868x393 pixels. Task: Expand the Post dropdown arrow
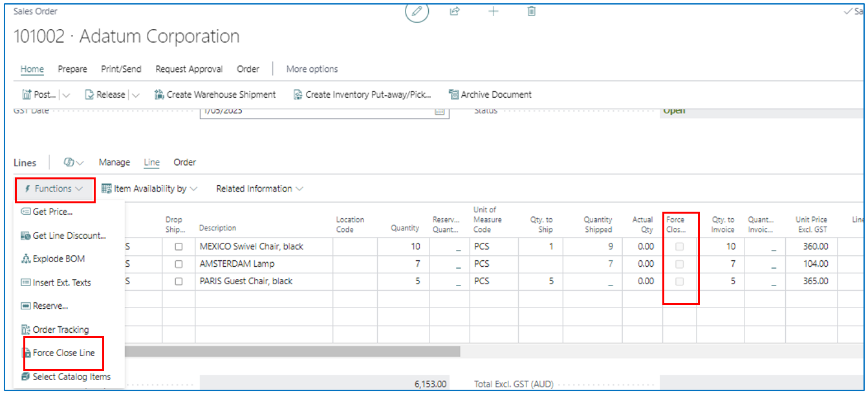click(x=66, y=95)
